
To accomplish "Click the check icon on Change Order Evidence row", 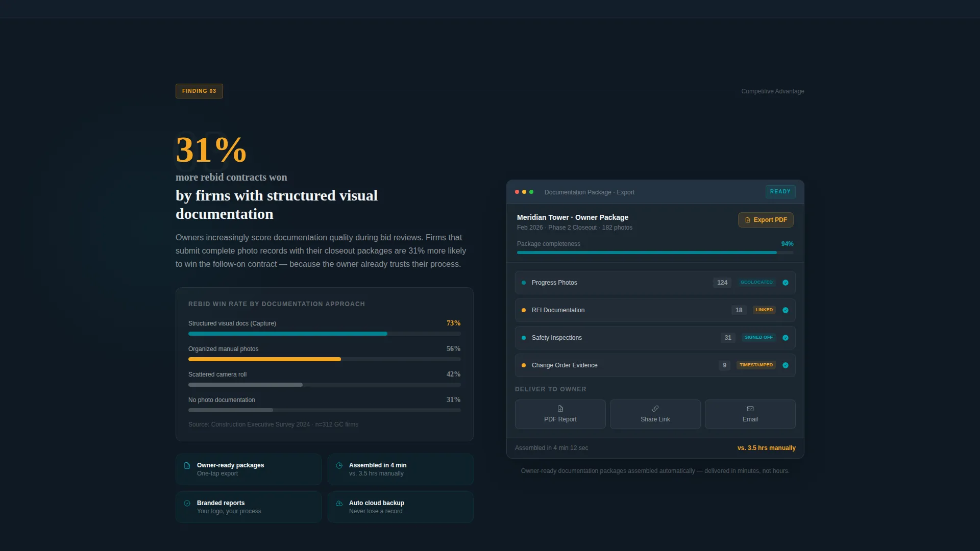I will 786,365.
